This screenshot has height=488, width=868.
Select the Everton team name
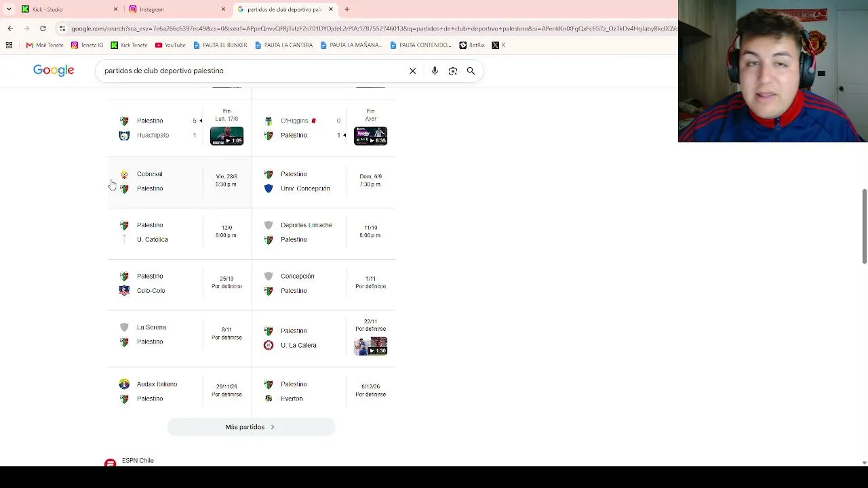tap(292, 399)
